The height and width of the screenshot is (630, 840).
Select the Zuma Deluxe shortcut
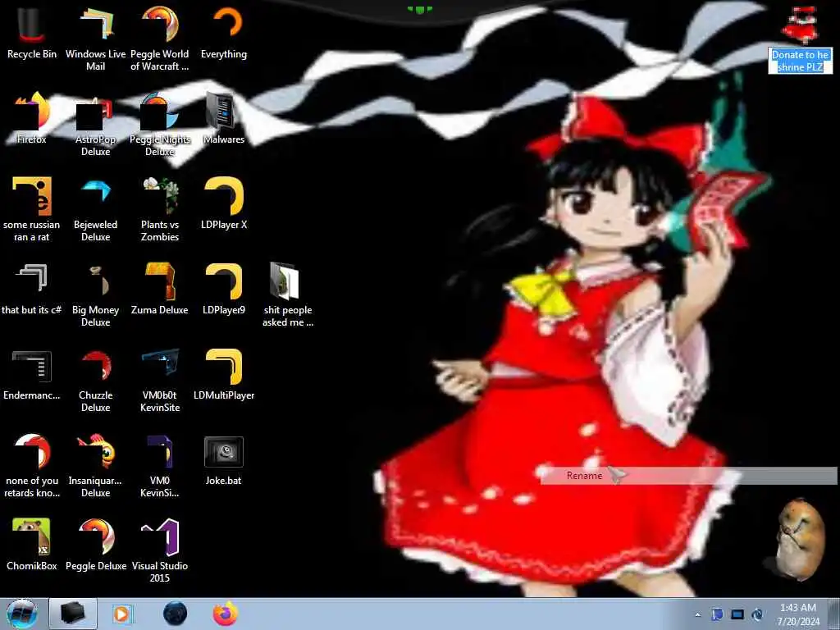point(160,289)
